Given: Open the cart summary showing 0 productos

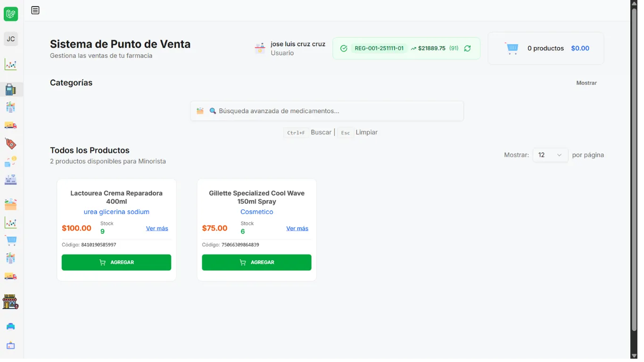Looking at the screenshot, I should pyautogui.click(x=545, y=49).
